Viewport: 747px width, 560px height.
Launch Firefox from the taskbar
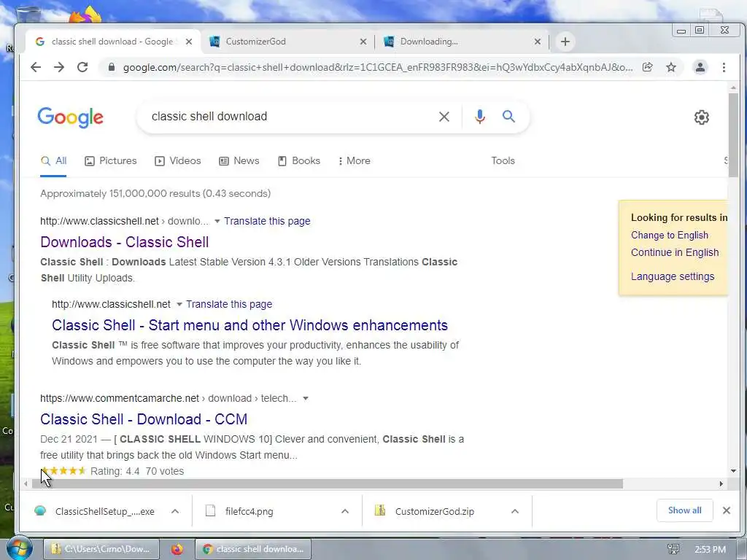tap(177, 549)
